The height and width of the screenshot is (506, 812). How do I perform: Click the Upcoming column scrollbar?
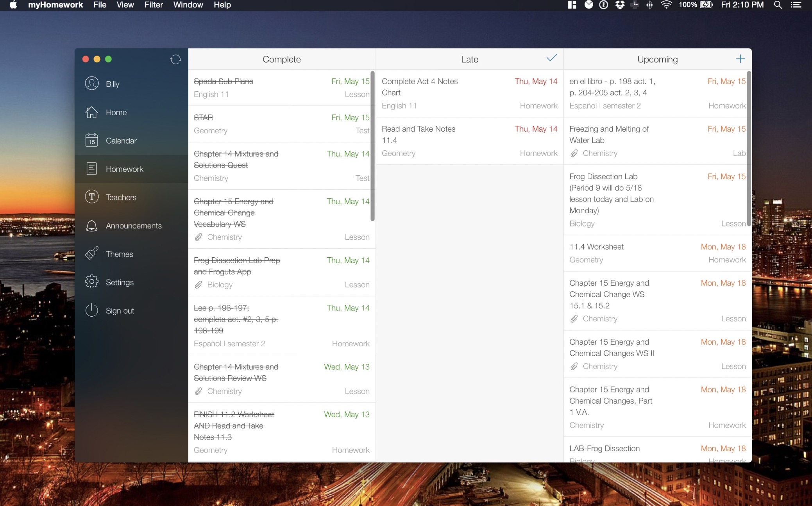point(748,148)
